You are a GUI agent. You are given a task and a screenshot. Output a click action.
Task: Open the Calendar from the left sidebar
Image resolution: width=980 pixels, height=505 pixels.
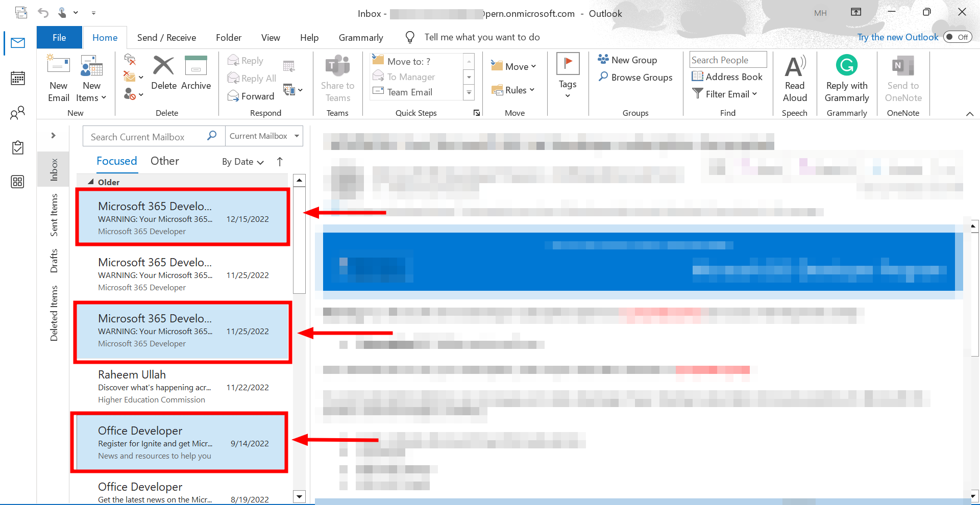(x=18, y=78)
